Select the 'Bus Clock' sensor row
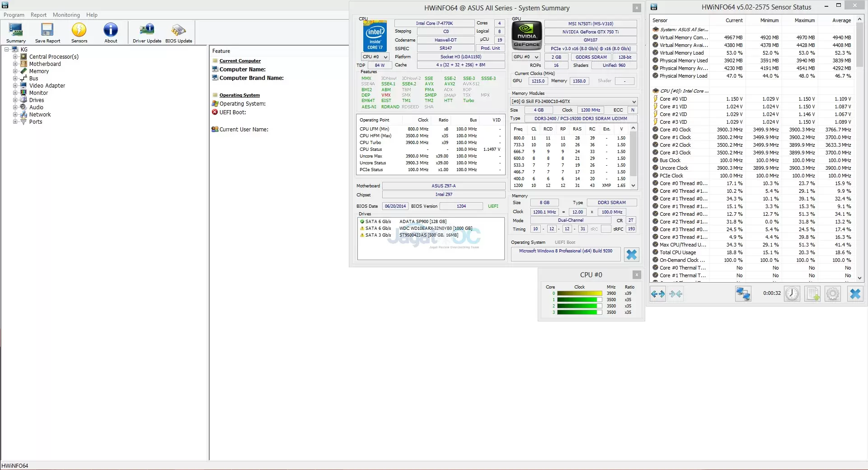Screen dimensions: 868x470 point(752,160)
